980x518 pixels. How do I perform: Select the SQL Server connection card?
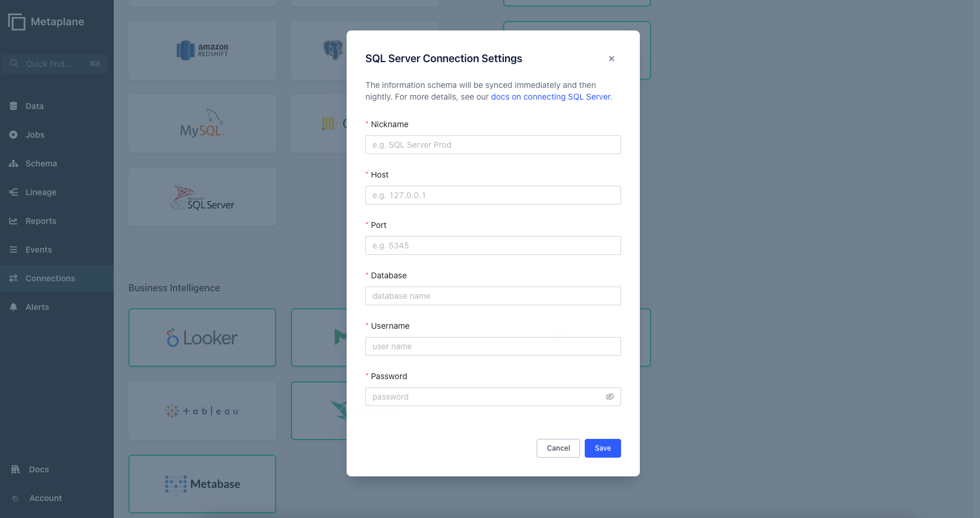pos(202,197)
